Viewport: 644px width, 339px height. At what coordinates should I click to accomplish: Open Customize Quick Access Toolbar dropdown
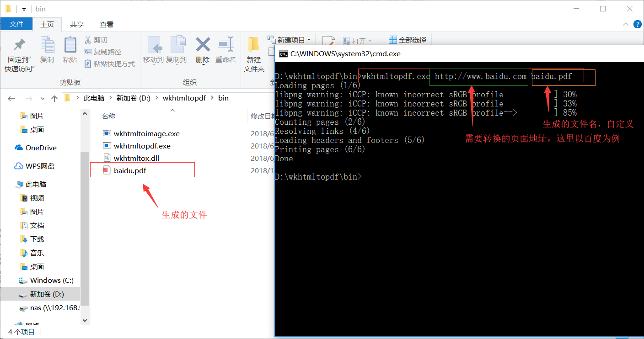(24, 9)
